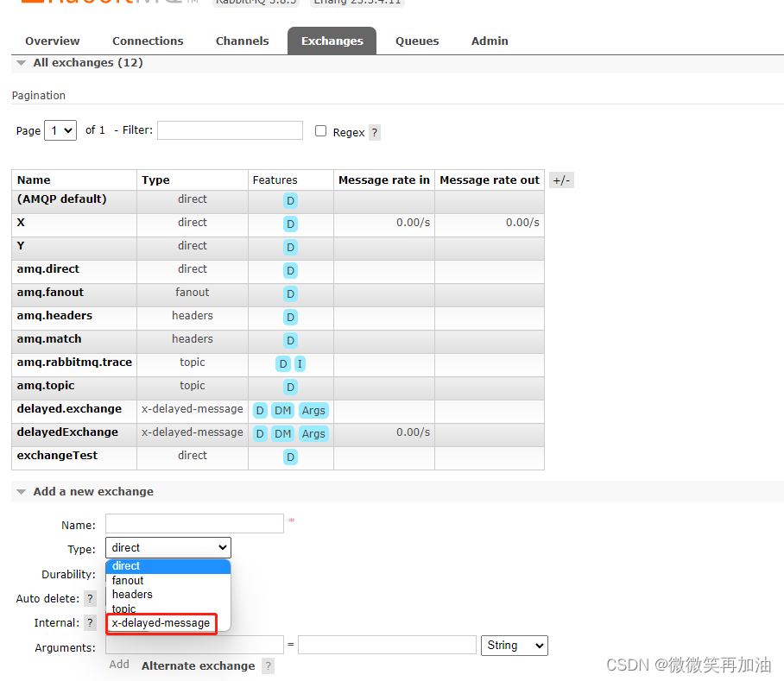The image size is (784, 681).
Task: Open the Queues tab
Action: click(417, 41)
